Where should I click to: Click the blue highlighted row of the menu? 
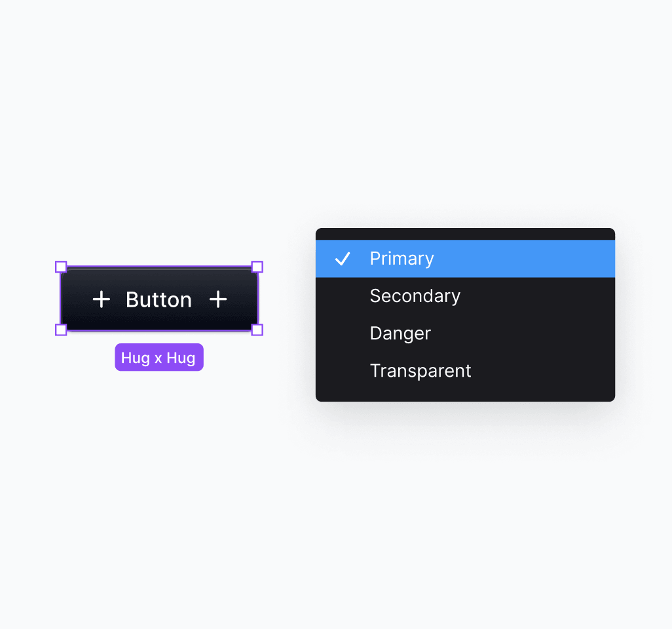(465, 259)
